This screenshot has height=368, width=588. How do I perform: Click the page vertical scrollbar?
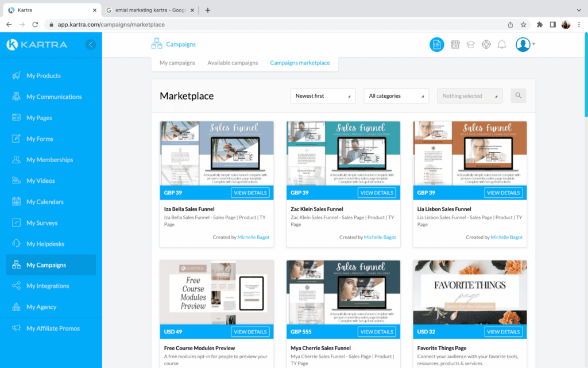[x=586, y=75]
